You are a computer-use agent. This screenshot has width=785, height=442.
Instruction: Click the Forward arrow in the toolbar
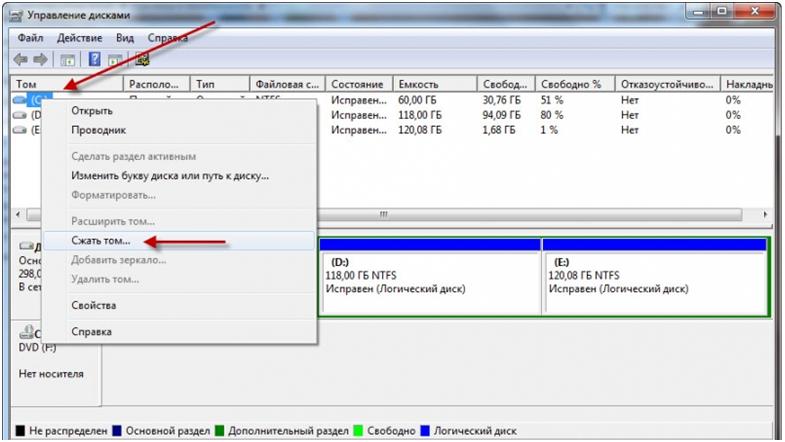point(41,58)
